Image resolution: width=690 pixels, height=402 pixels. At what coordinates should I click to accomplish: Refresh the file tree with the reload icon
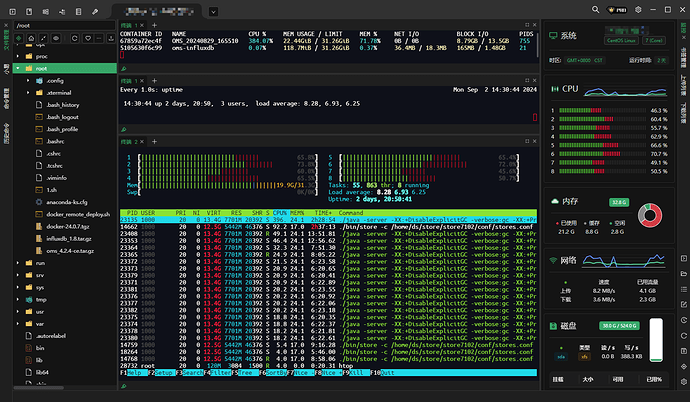[x=75, y=38]
